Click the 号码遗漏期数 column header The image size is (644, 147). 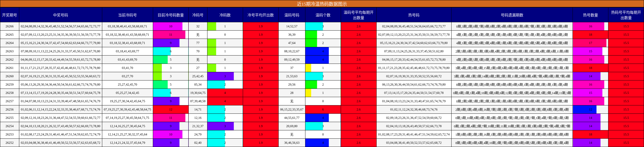(x=512, y=15)
